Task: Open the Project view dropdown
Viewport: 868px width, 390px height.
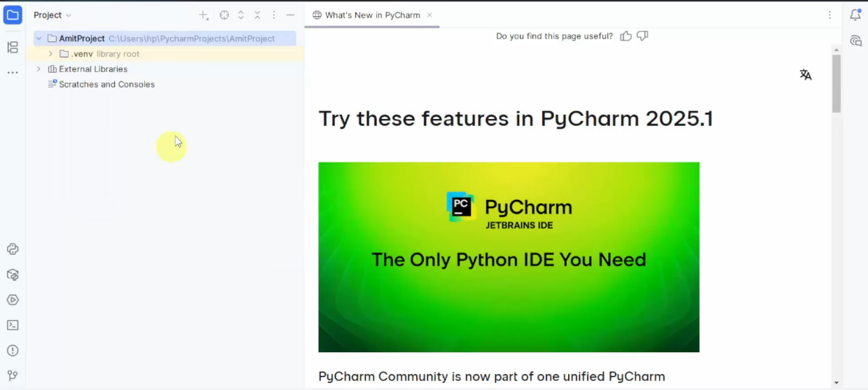Action: point(53,15)
